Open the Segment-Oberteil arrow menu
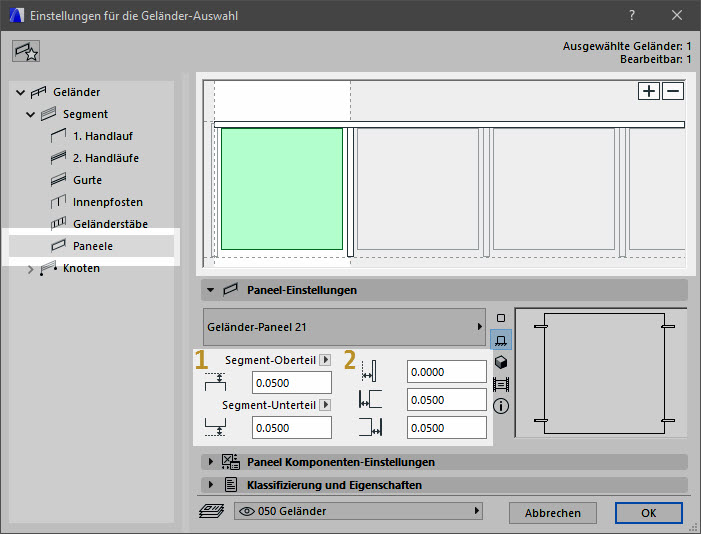This screenshot has width=701, height=534. (x=325, y=360)
